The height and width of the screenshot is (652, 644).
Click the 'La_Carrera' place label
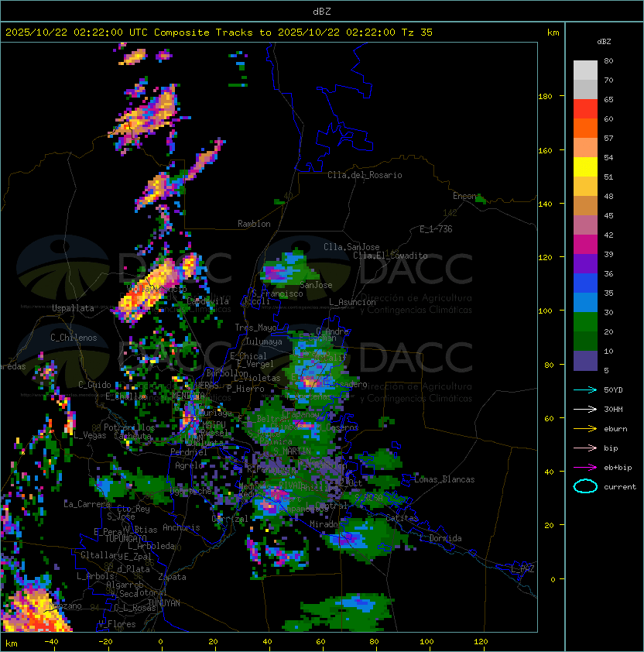(87, 504)
